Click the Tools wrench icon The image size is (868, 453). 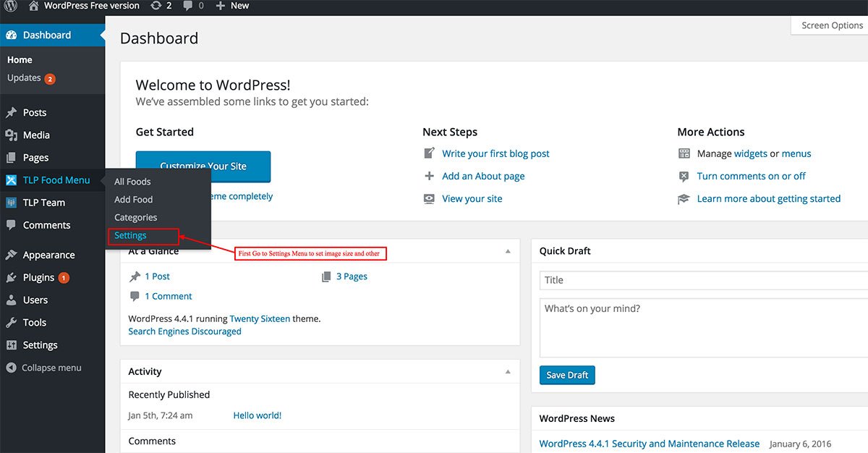pos(11,323)
